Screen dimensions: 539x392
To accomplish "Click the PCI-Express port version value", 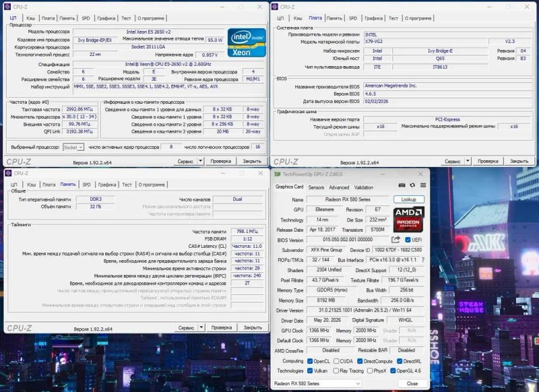I will 447,119.
